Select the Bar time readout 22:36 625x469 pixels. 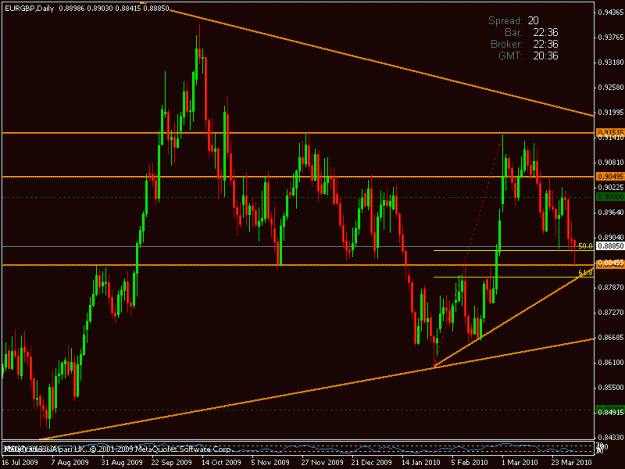545,32
